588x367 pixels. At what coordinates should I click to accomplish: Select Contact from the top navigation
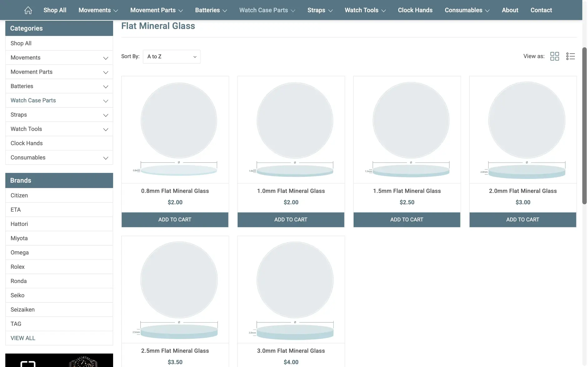(x=541, y=10)
